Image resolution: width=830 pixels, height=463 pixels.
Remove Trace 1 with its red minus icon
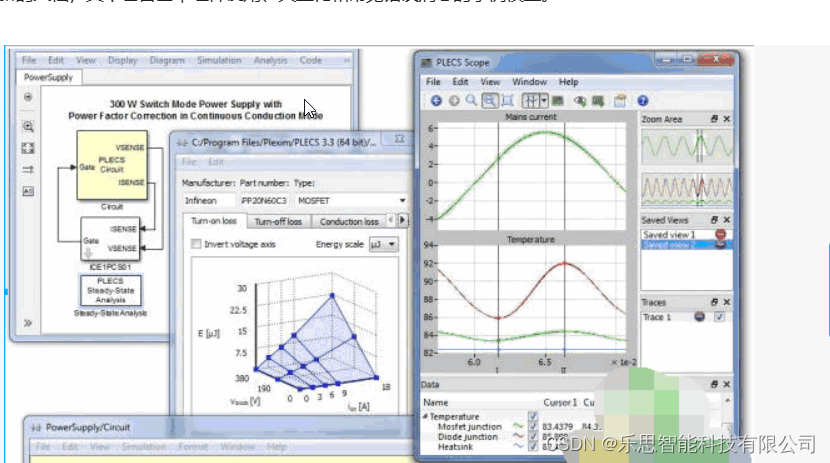699,316
